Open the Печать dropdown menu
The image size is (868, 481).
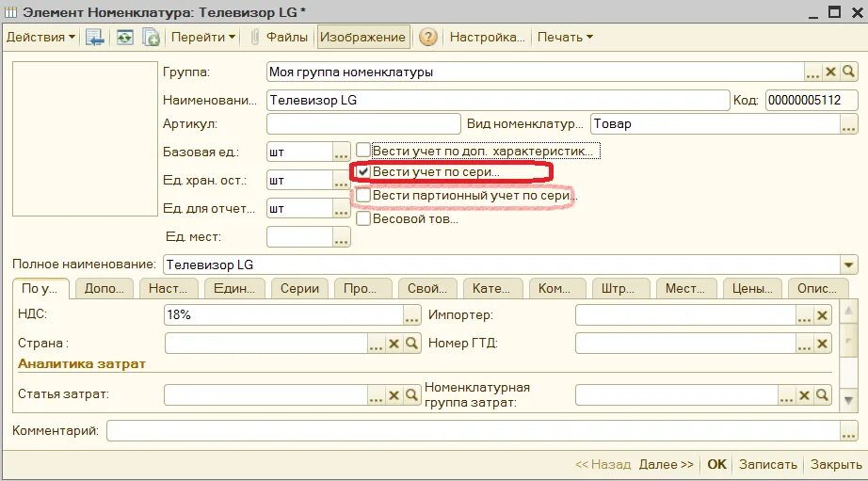pos(565,38)
